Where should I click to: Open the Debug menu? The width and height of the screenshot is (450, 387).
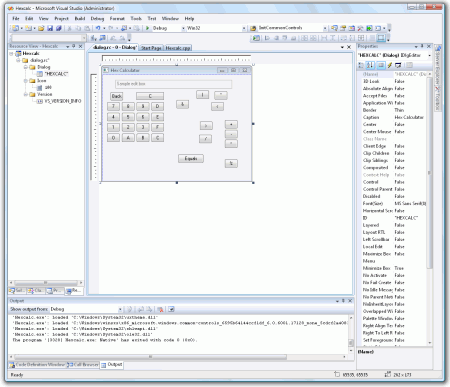[x=97, y=19]
